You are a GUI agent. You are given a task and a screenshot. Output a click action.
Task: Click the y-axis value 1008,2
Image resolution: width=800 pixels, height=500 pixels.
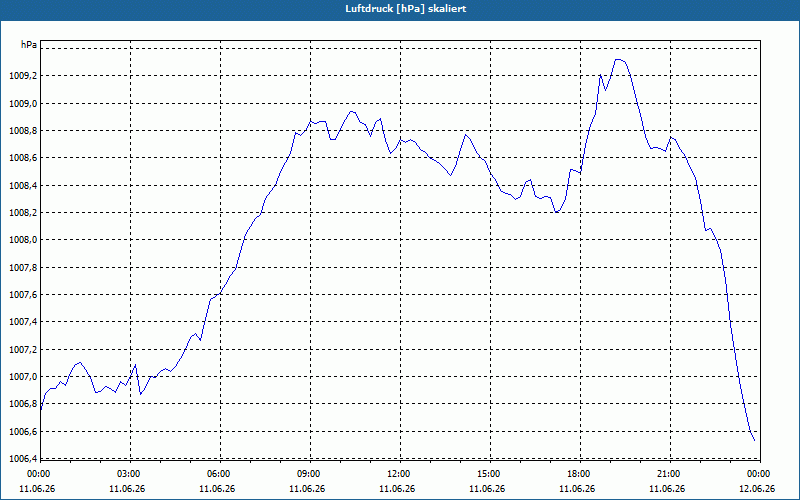[x=23, y=213]
